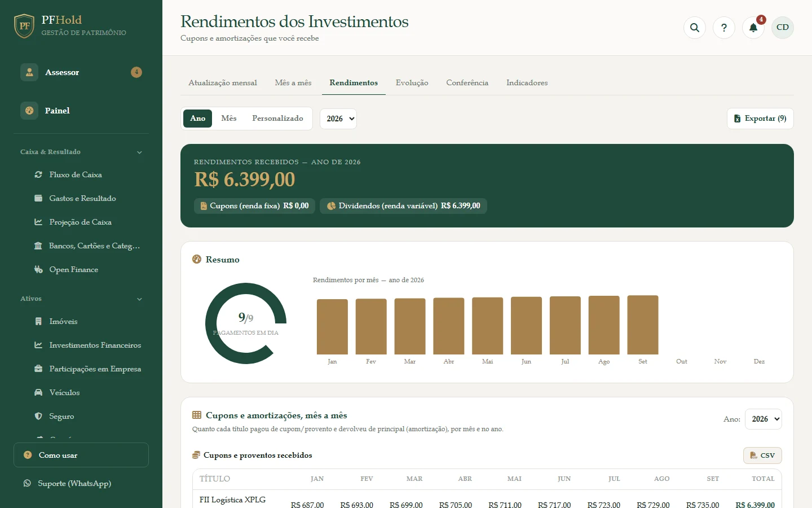This screenshot has width=812, height=508.
Task: Click the 9/9 payments donut progress ring
Action: coord(246,323)
